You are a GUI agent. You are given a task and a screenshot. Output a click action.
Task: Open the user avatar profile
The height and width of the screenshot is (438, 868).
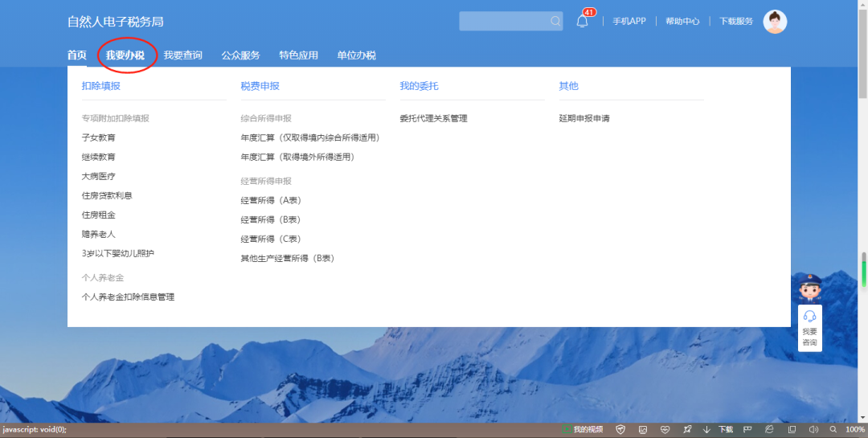click(x=775, y=22)
